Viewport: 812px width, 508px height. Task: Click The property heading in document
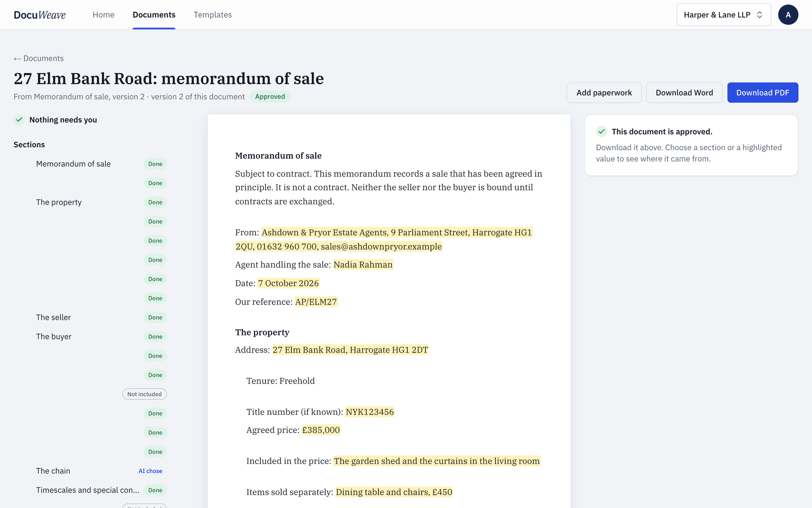point(262,332)
